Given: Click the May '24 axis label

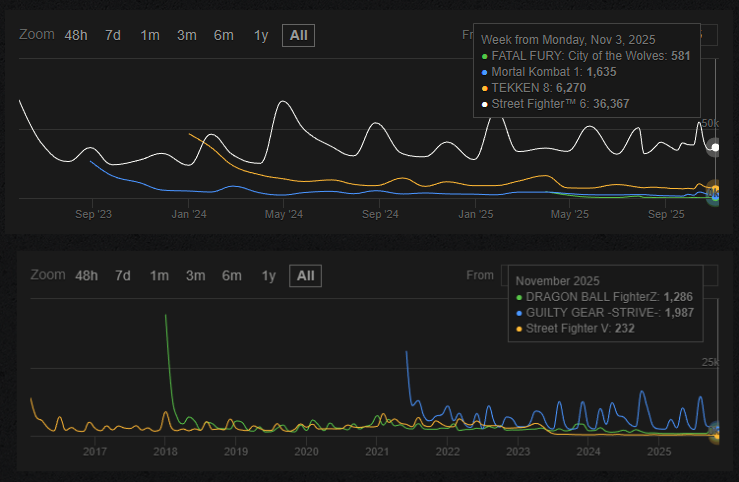Looking at the screenshot, I should [x=284, y=214].
